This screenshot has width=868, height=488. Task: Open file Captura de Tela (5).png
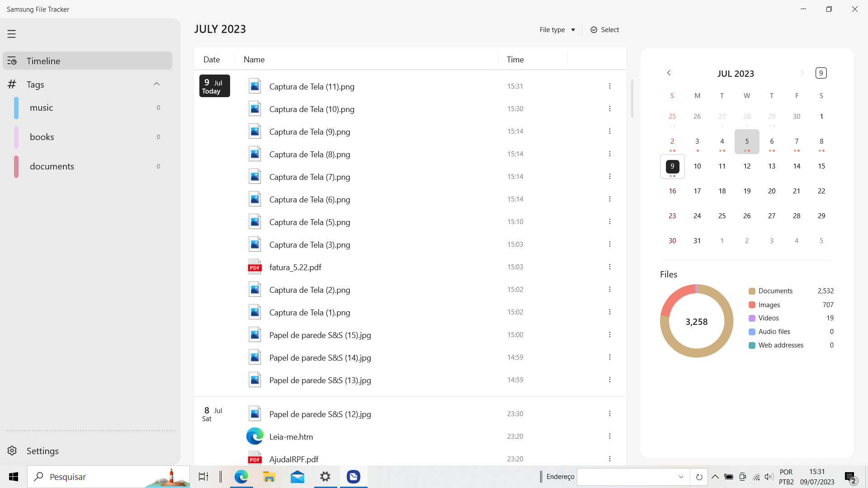(310, 222)
